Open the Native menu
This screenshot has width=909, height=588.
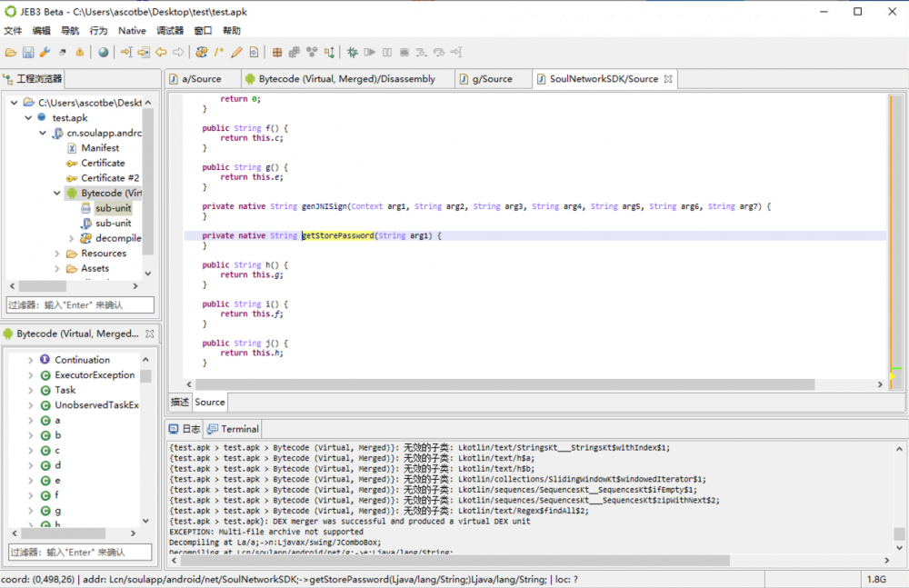(x=132, y=31)
